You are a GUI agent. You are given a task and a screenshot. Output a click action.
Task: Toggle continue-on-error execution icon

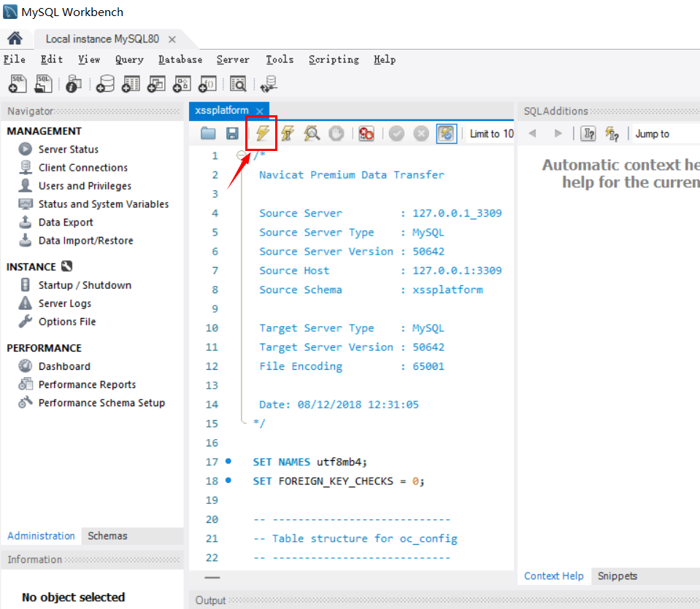366,133
